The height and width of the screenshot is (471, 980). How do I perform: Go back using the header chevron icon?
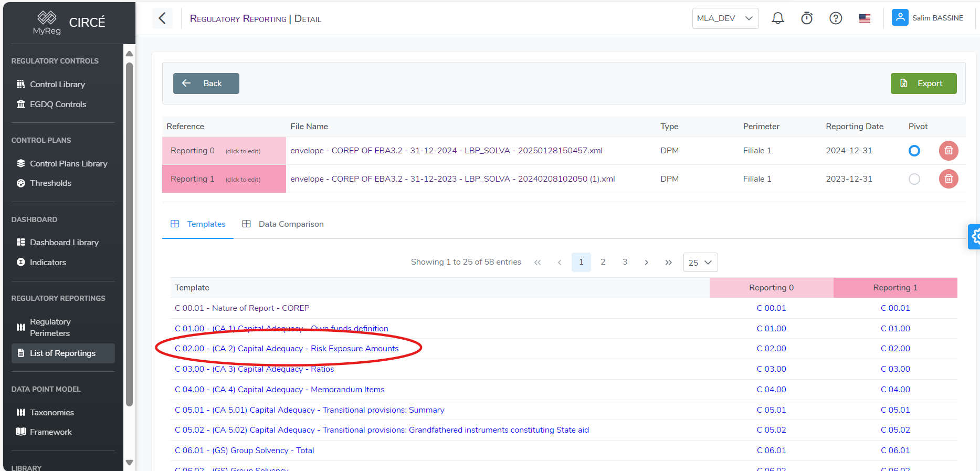[x=162, y=18]
